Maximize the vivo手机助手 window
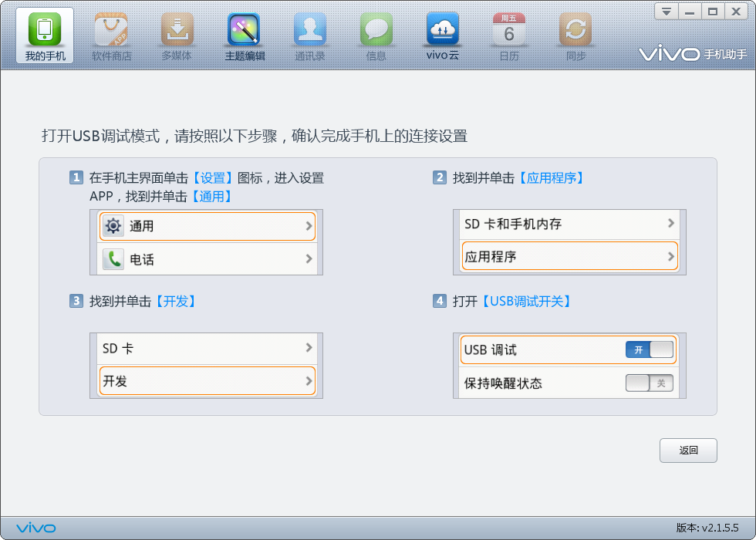The width and height of the screenshot is (756, 540). coord(713,12)
